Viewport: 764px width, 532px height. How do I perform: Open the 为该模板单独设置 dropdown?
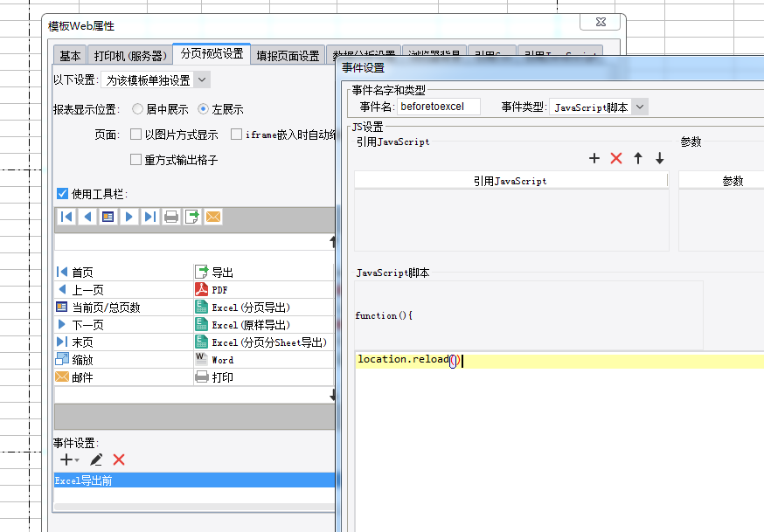coord(202,79)
